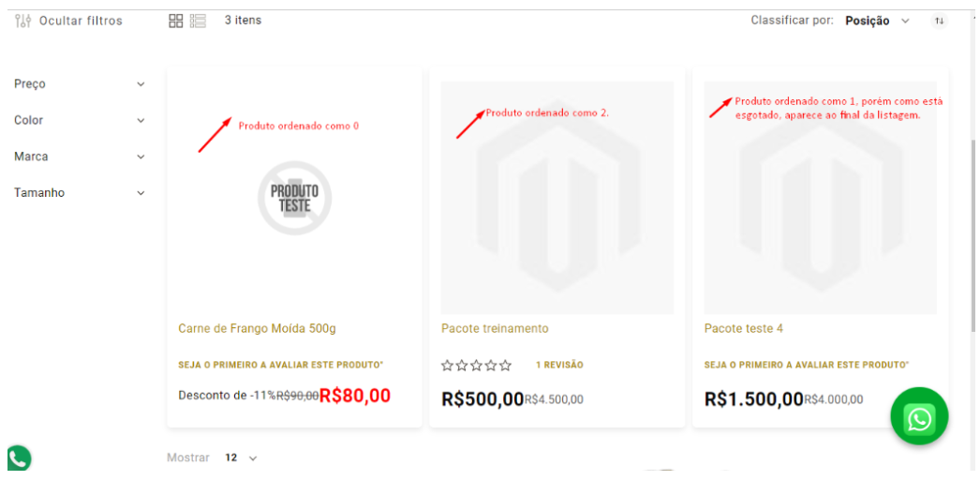
Task: Switch to list view layout
Action: point(198,21)
